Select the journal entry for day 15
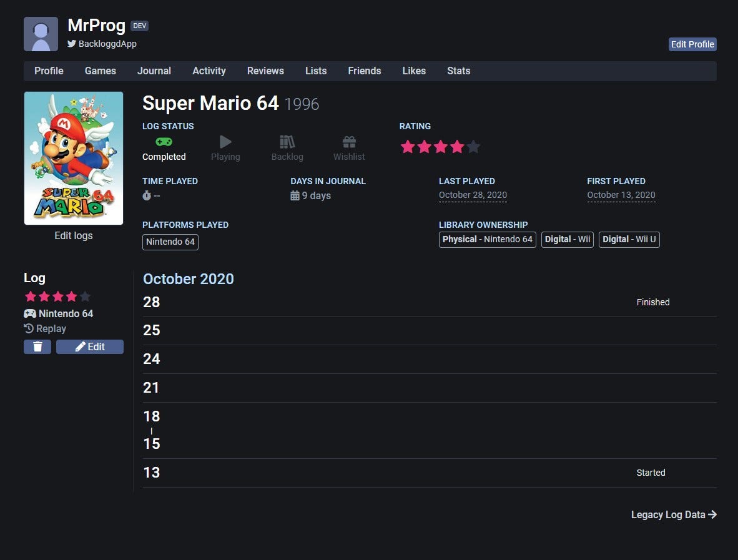Screen dimensions: 738x560 tap(152, 444)
